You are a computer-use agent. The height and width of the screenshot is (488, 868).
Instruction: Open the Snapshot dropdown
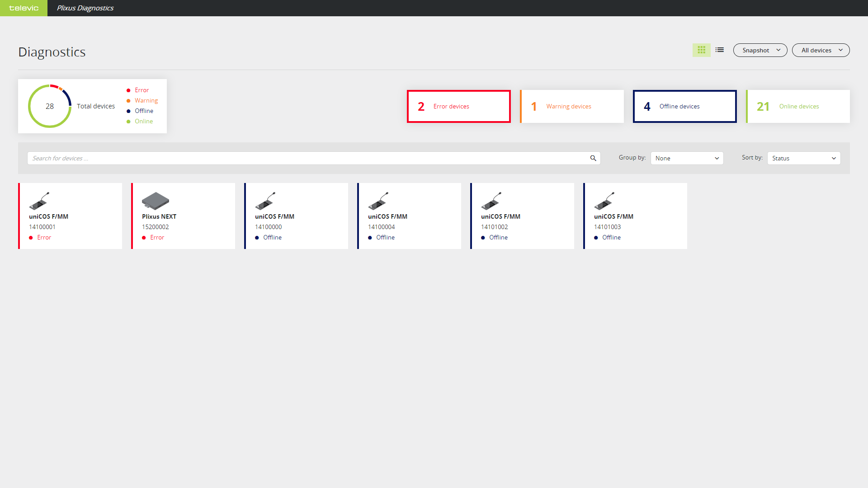760,50
